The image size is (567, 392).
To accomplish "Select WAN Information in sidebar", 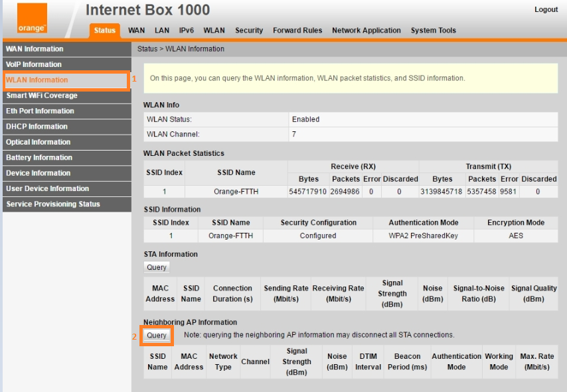I will (x=35, y=49).
